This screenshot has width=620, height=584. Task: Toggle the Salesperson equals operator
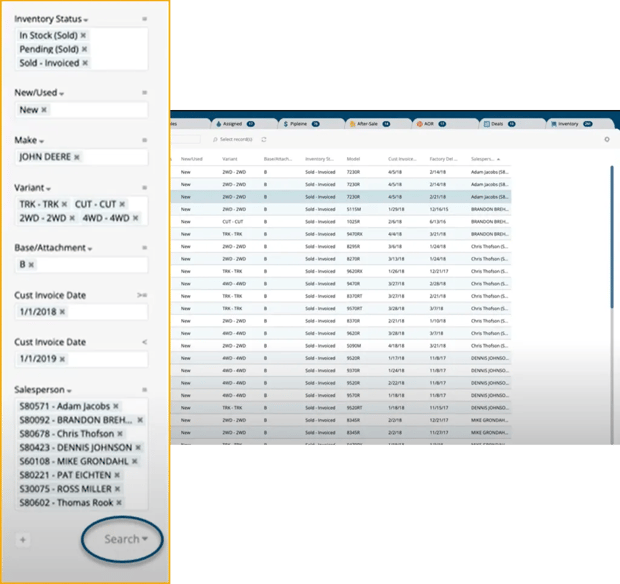tap(144, 390)
